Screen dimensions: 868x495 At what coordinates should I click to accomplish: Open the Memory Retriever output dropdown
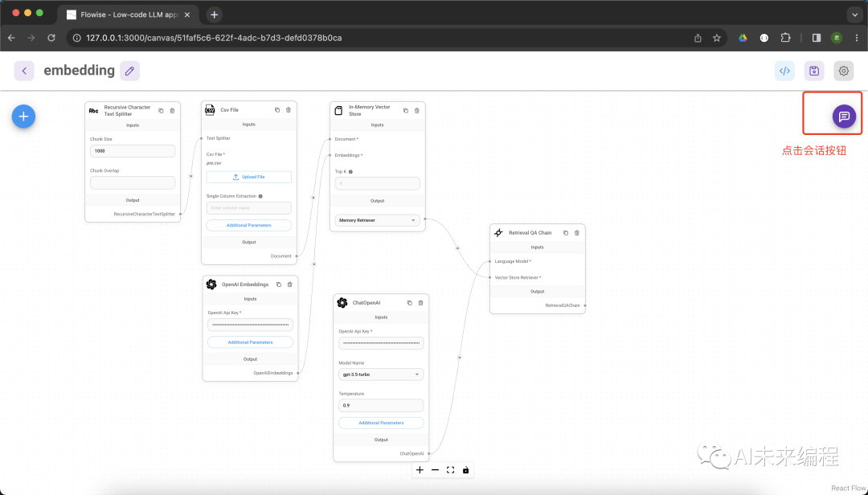click(378, 220)
